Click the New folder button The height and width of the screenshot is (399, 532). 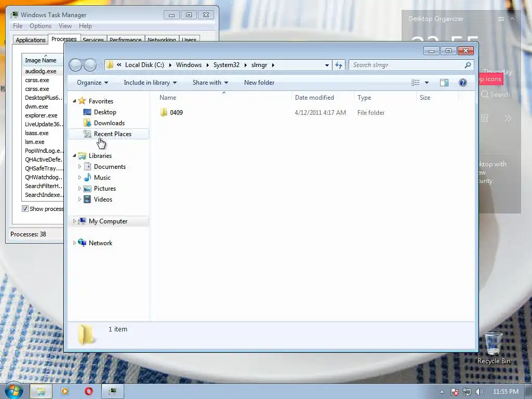(259, 83)
